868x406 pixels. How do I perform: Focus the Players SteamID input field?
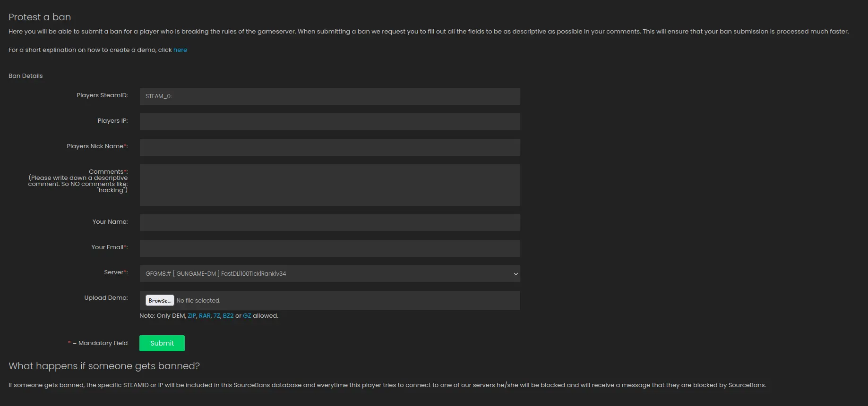click(329, 96)
